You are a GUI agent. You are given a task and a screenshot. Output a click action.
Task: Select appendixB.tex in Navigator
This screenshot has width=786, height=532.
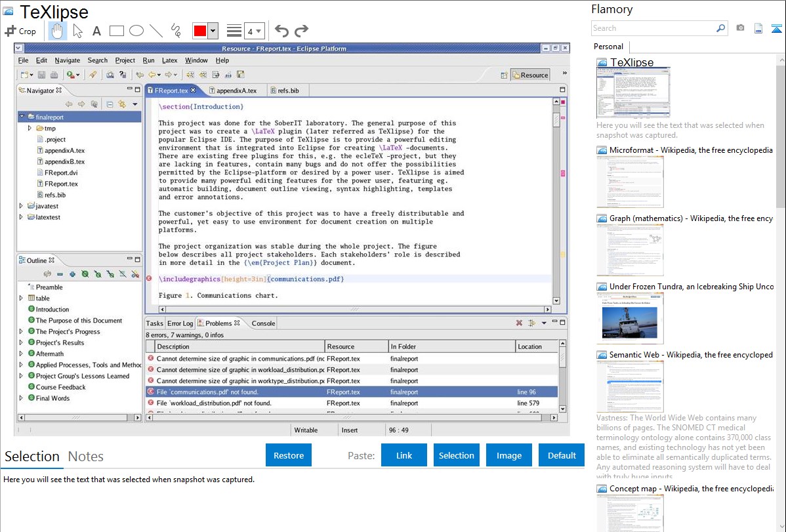60,162
